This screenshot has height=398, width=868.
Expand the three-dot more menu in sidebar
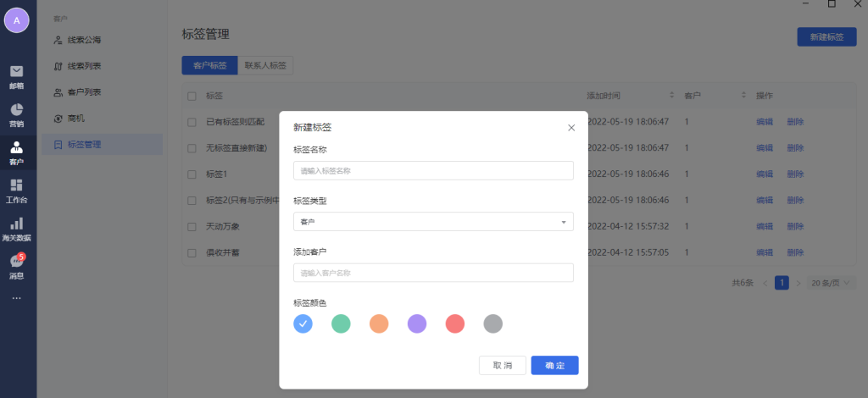point(17,297)
